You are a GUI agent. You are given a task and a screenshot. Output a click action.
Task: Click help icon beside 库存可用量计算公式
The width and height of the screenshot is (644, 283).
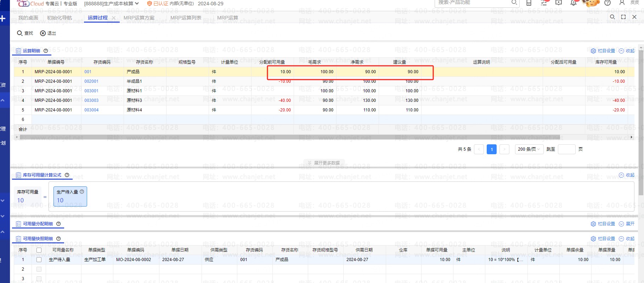(67, 175)
